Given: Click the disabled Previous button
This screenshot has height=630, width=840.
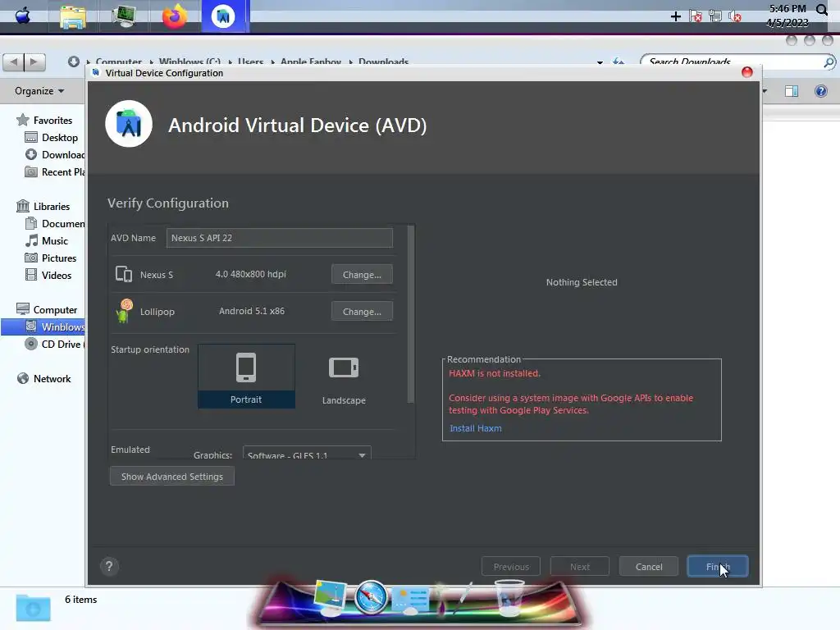Looking at the screenshot, I should tap(510, 566).
